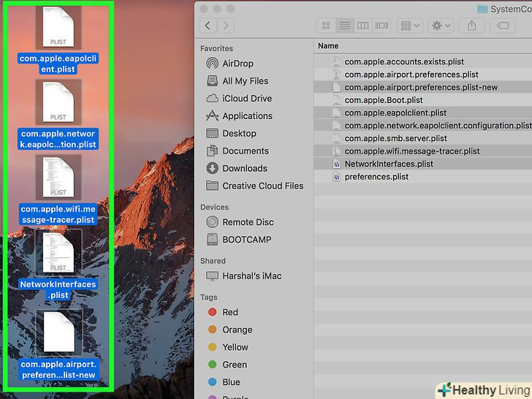Image resolution: width=532 pixels, height=399 pixels.
Task: Select Remote Disc under Devices
Action: [248, 222]
